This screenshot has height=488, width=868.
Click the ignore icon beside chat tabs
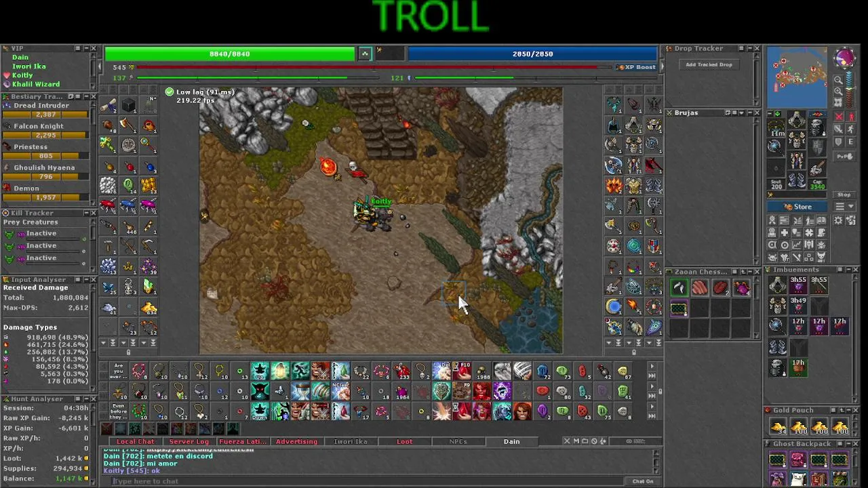tap(594, 441)
